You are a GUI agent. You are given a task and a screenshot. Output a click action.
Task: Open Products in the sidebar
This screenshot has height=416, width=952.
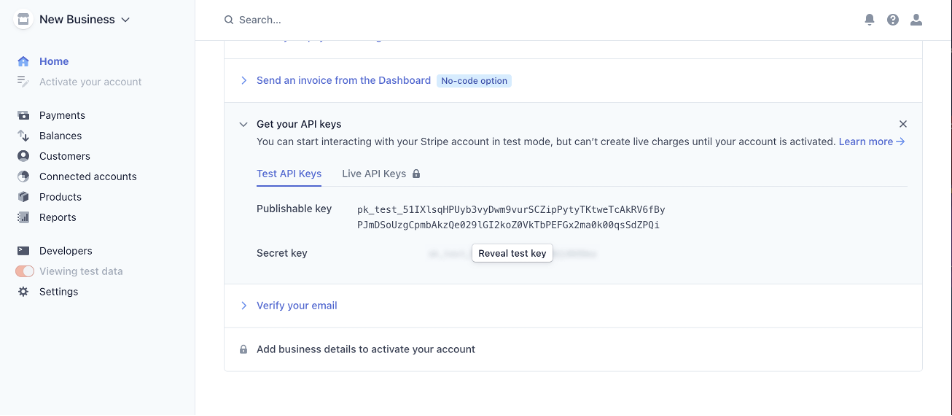point(60,197)
